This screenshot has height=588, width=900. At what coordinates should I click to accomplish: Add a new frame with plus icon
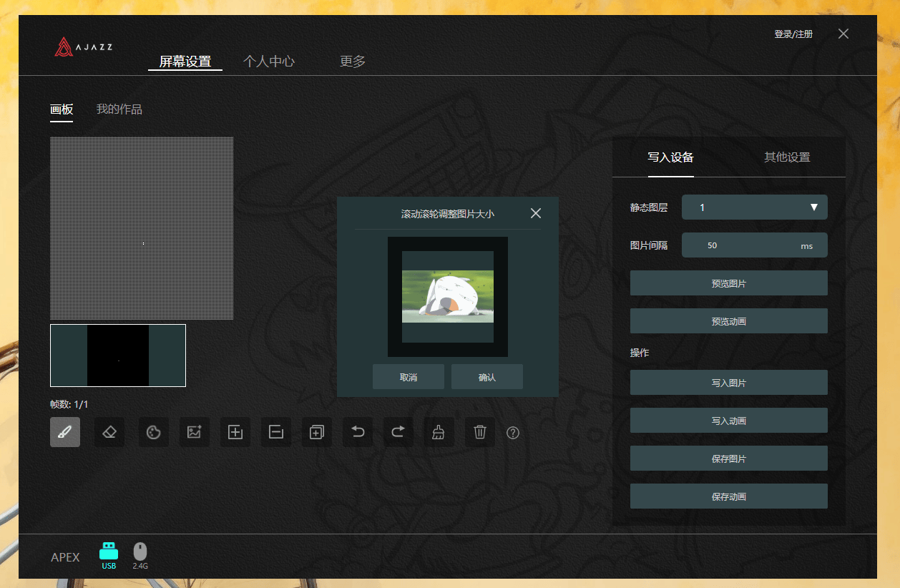coord(235,432)
